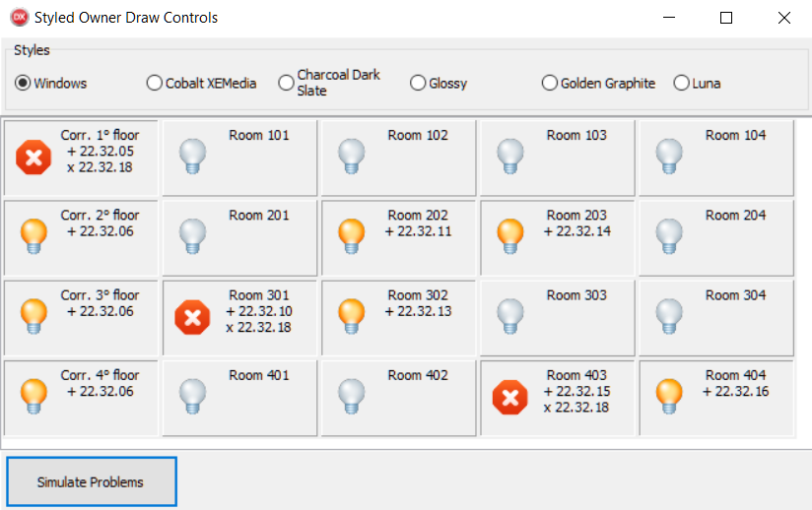This screenshot has height=510, width=812.
Task: Click the red error icon in Room 301
Action: pyautogui.click(x=192, y=317)
